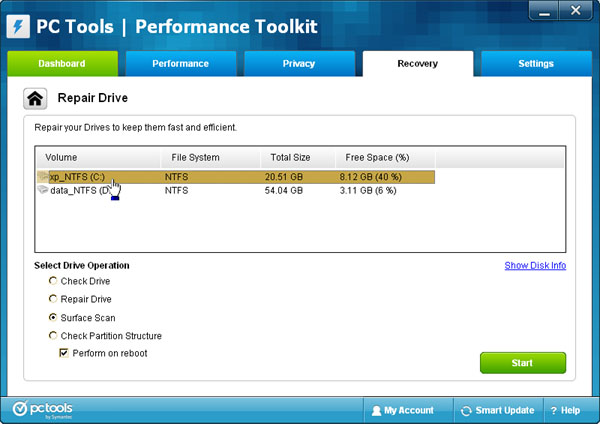The height and width of the screenshot is (424, 600).
Task: Open the Settings tab
Action: [535, 64]
